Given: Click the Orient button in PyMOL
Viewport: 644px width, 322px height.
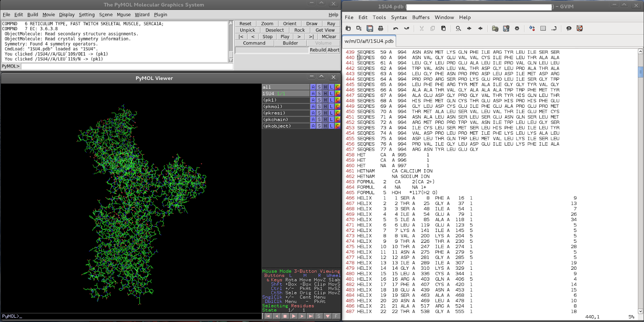Looking at the screenshot, I should point(289,24).
